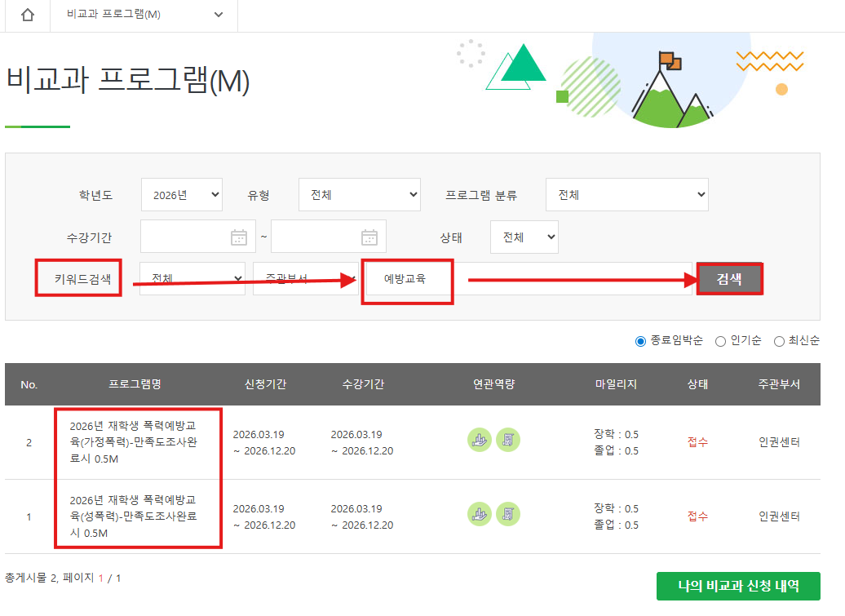Open the 비교과 프로그램(M) breadcrumb menu

tap(144, 16)
